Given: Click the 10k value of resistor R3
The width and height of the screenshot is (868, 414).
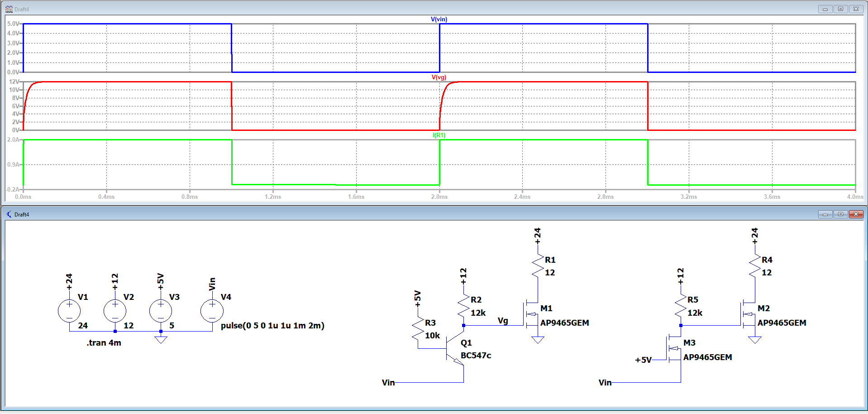Looking at the screenshot, I should click(x=433, y=336).
